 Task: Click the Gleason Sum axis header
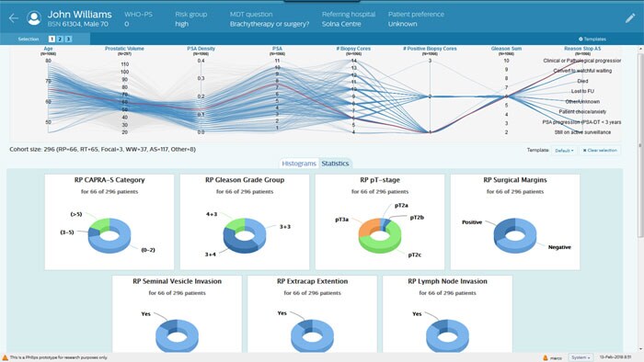point(506,49)
